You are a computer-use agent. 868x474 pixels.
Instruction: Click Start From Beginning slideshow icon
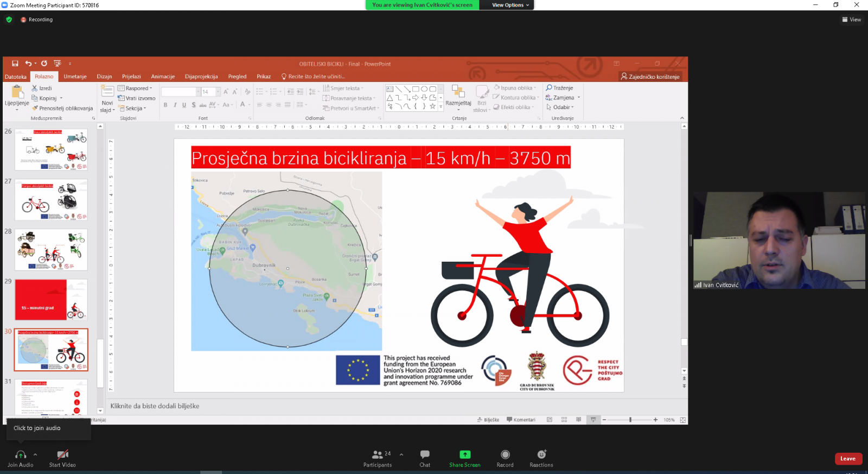pyautogui.click(x=58, y=64)
